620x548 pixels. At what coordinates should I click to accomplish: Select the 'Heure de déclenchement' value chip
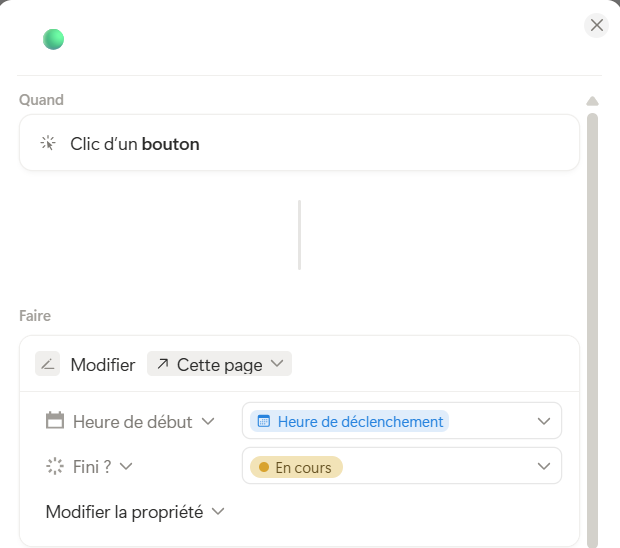coord(350,421)
